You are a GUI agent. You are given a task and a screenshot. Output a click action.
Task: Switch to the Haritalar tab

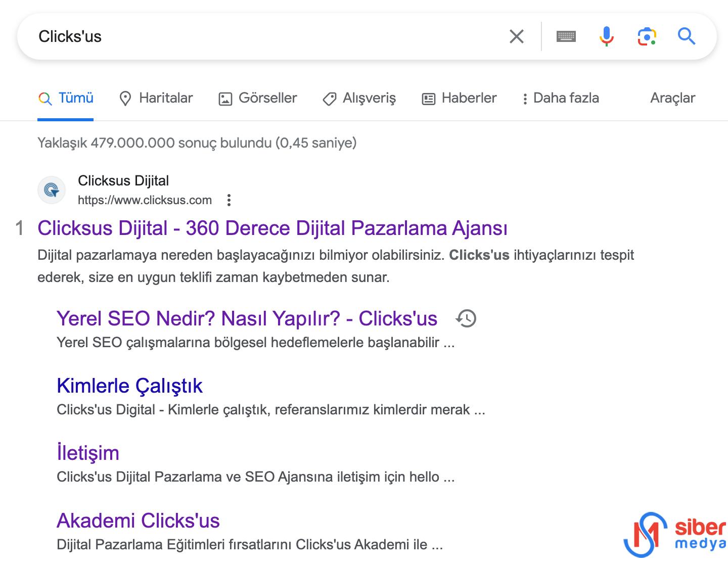point(156,98)
